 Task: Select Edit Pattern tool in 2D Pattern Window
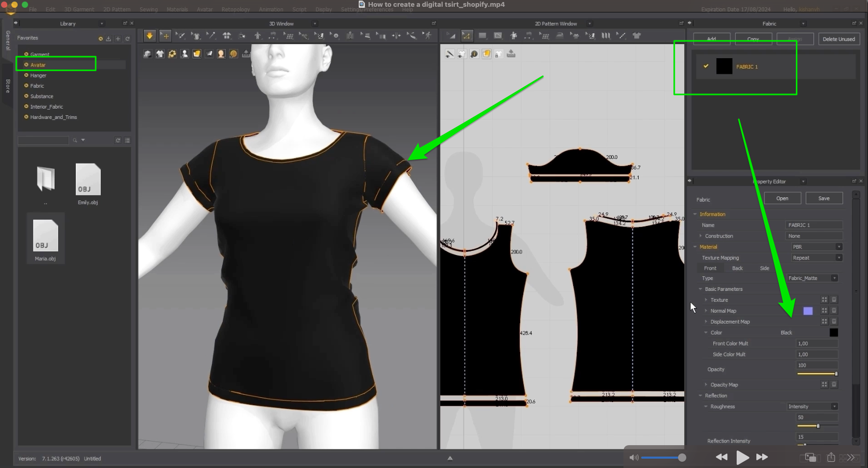coord(466,36)
